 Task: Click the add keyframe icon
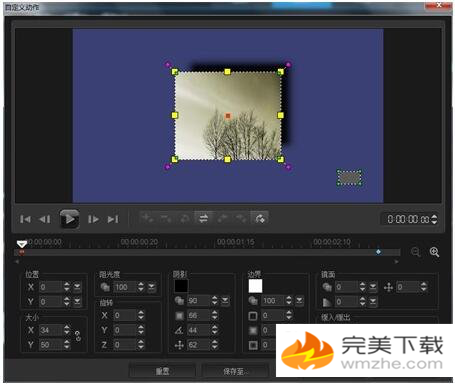tap(147, 218)
